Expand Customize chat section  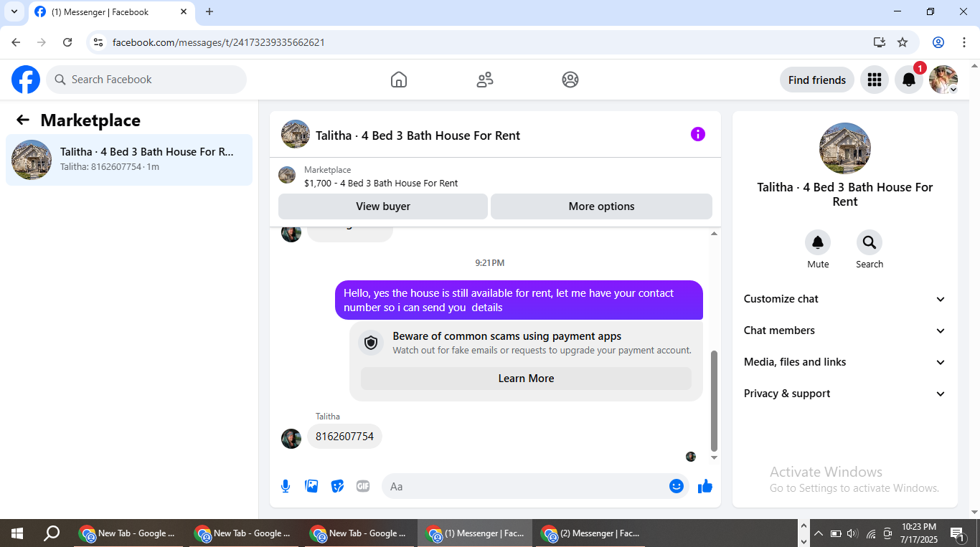(845, 299)
